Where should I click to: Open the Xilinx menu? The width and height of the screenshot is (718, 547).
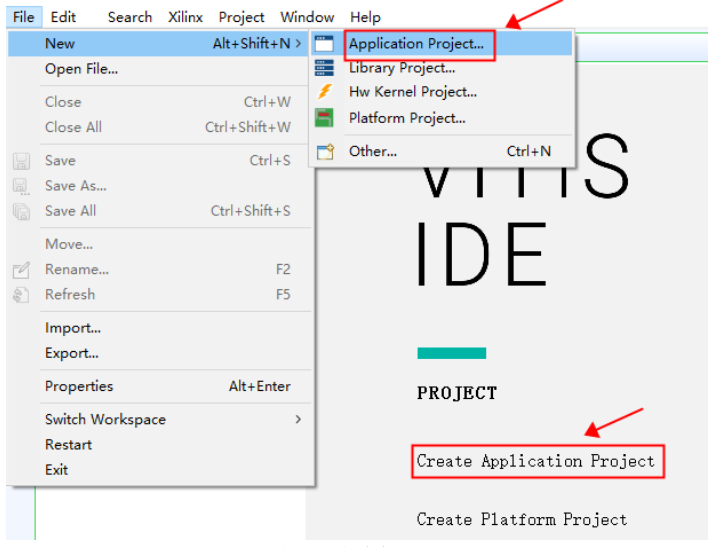185,17
